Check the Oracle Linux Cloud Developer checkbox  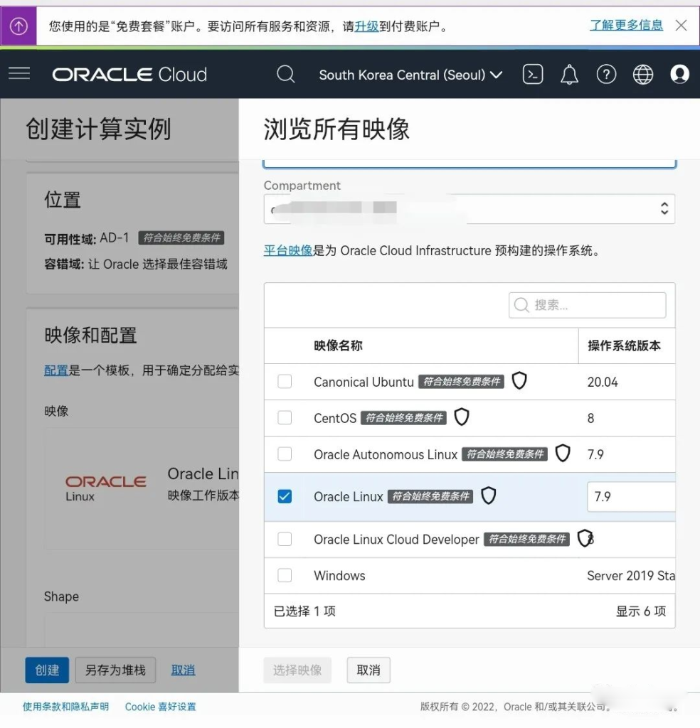[x=285, y=539]
